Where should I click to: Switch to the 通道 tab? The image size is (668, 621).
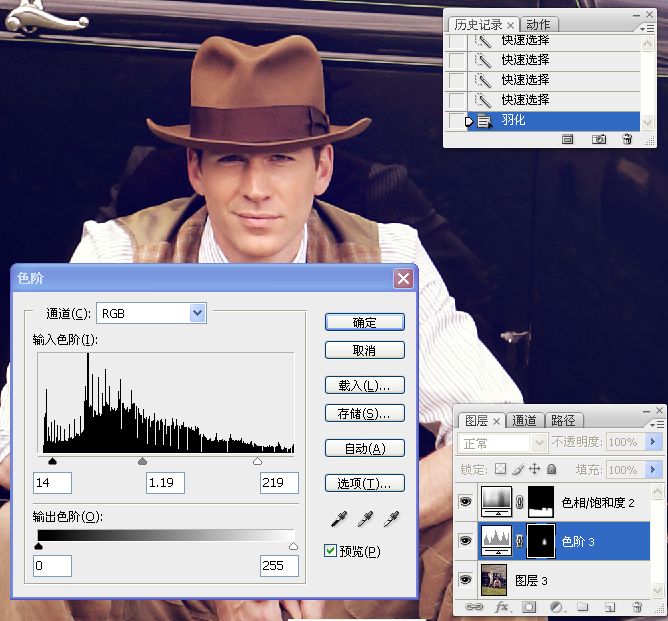click(x=524, y=420)
